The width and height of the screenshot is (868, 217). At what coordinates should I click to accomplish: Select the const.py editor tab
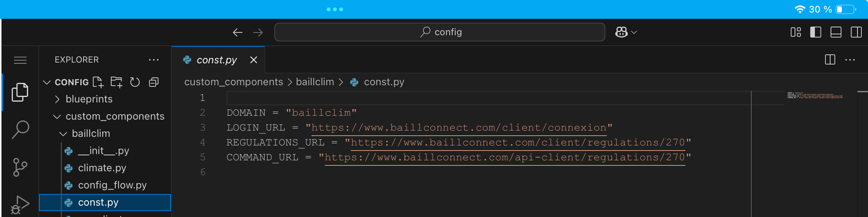(x=217, y=60)
